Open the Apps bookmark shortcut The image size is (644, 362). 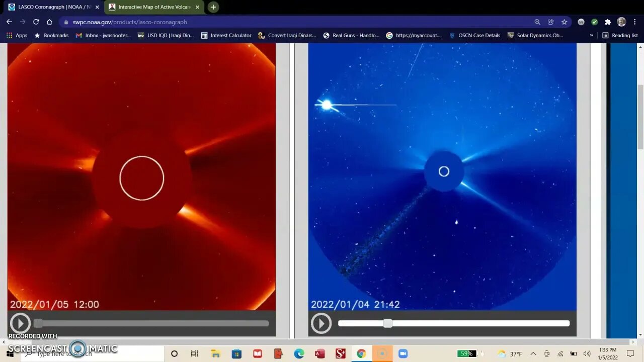pyautogui.click(x=17, y=35)
